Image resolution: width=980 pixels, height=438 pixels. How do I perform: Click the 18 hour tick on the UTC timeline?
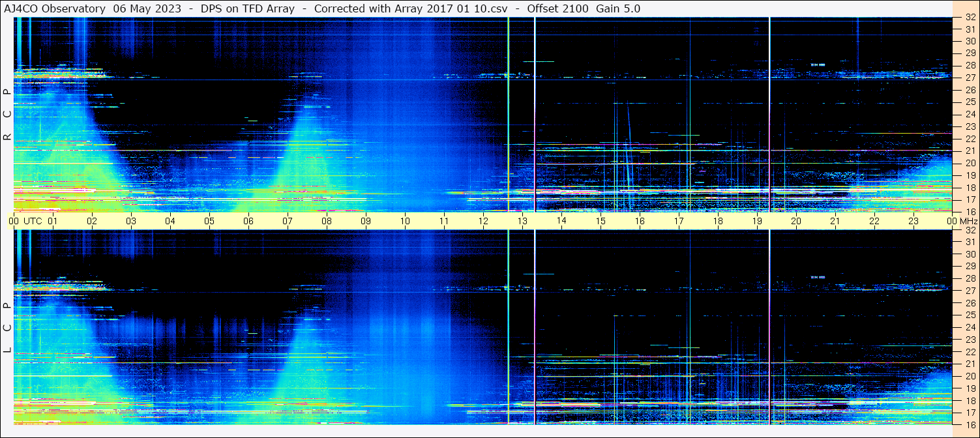[718, 221]
